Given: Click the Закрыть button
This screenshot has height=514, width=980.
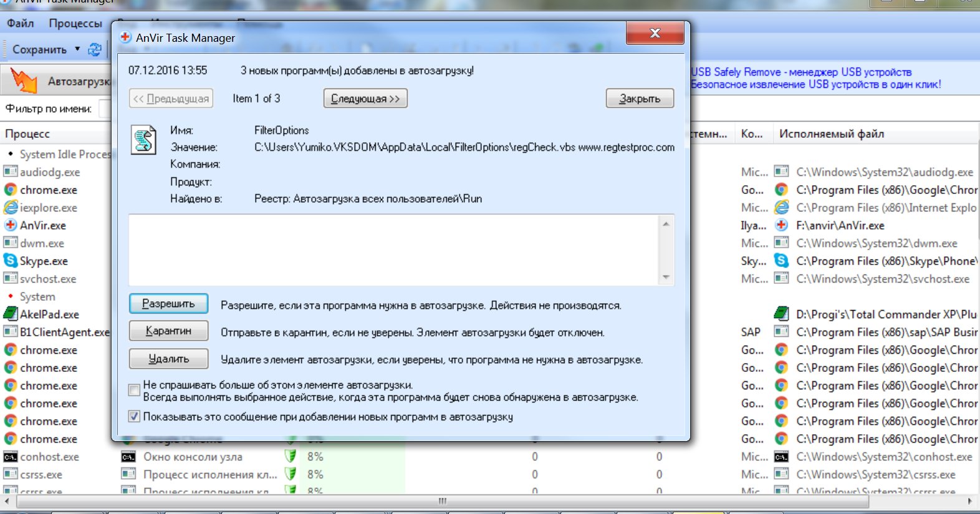Looking at the screenshot, I should [x=640, y=99].
